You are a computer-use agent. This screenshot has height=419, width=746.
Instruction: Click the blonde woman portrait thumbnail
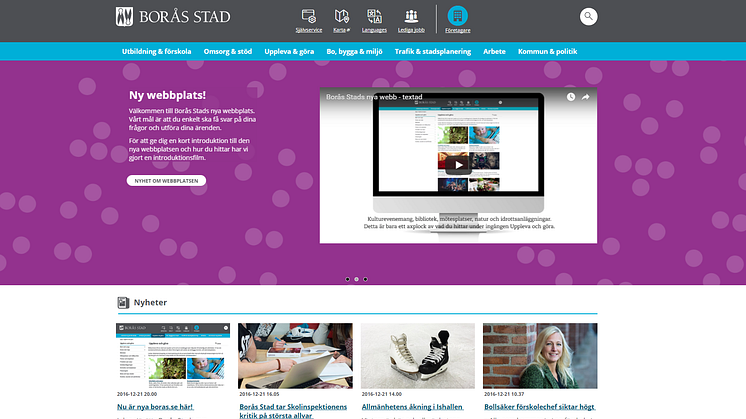pos(540,356)
